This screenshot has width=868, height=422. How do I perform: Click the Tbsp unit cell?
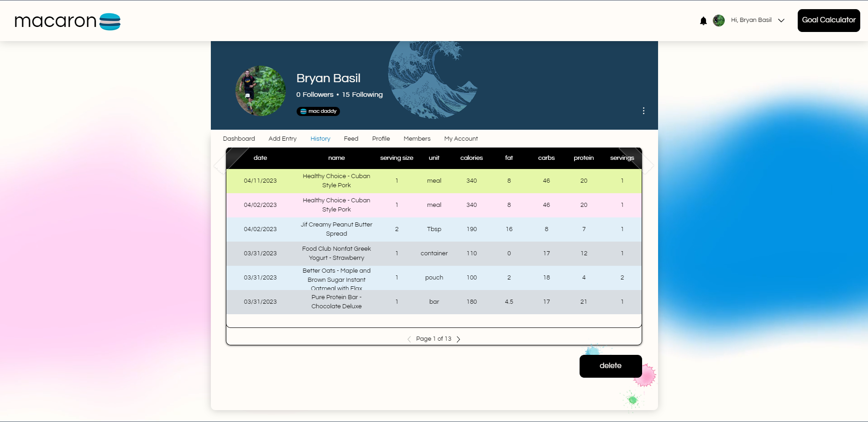tap(434, 229)
